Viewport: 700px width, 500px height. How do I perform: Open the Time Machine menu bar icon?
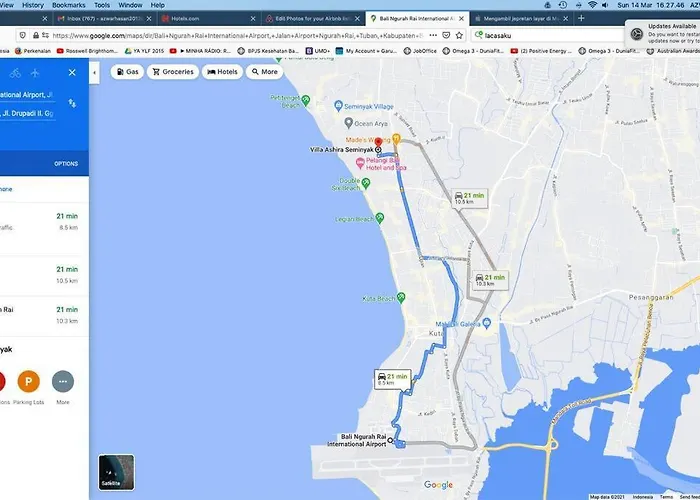click(x=563, y=5)
